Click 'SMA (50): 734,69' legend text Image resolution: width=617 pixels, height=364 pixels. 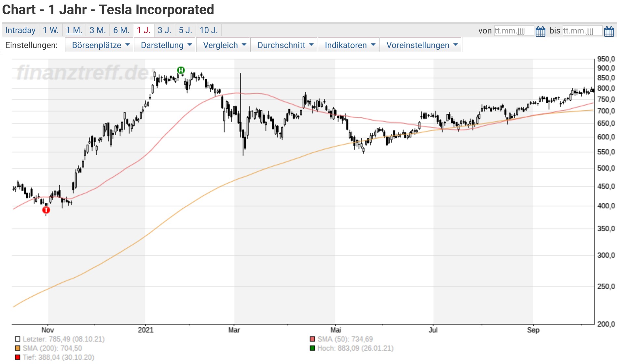point(345,339)
